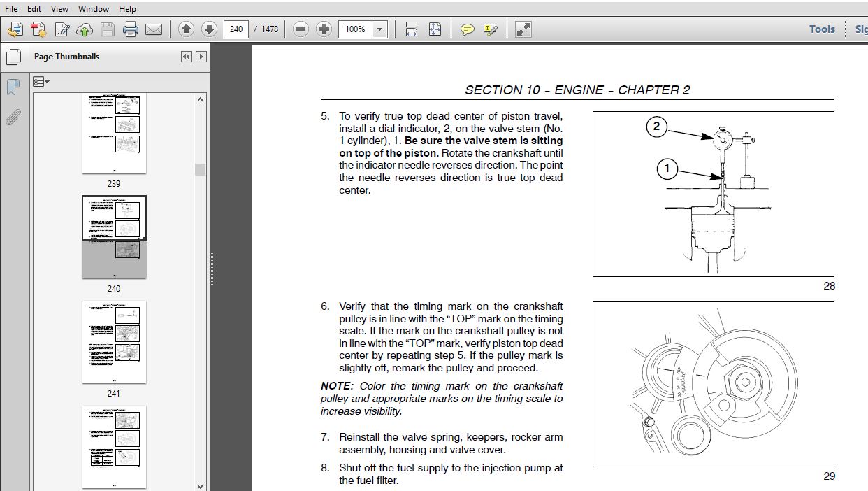Screen dimensions: 868x491
Task: Click the Save floppy disk icon
Action: pos(108,29)
